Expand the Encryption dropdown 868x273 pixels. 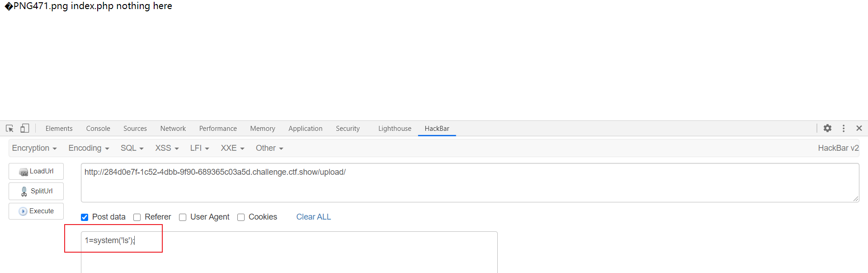click(34, 148)
